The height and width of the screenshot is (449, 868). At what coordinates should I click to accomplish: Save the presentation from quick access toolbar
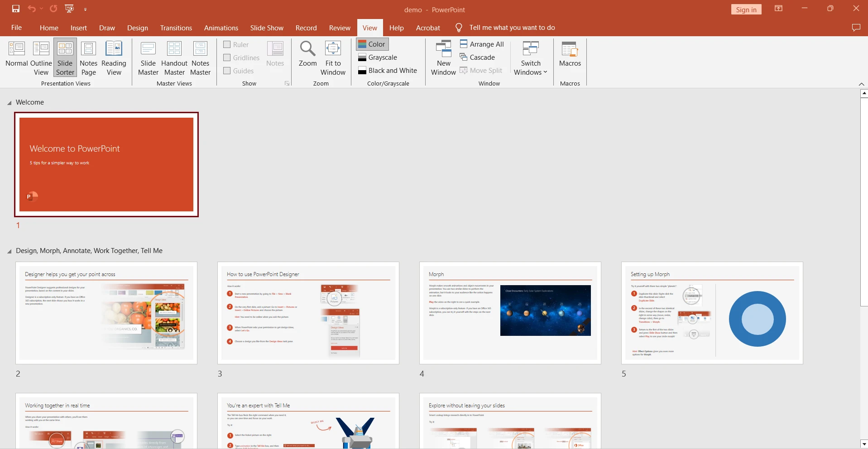pyautogui.click(x=16, y=9)
